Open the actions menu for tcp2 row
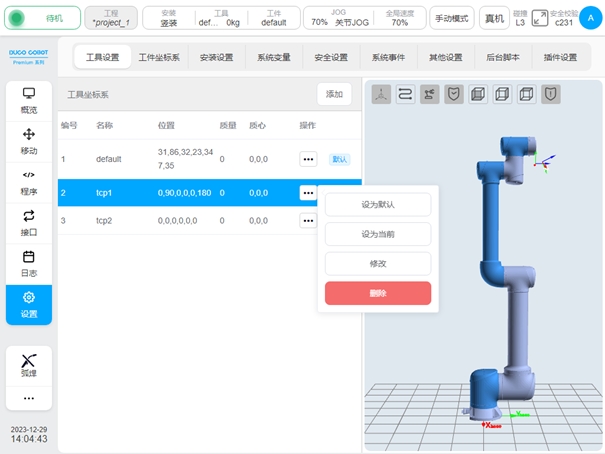Image resolution: width=605 pixels, height=454 pixels. (308, 220)
